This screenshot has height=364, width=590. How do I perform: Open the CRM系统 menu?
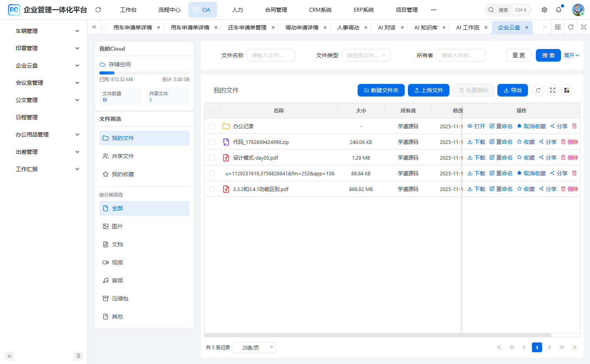pos(320,9)
